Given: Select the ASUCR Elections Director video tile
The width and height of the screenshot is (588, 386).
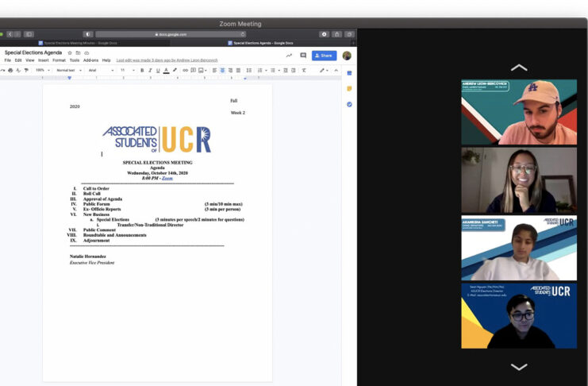Looking at the screenshot, I should (519, 316).
